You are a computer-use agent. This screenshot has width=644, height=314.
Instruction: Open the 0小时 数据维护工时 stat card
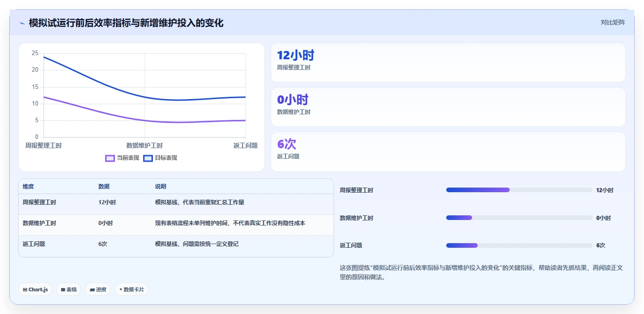click(x=448, y=107)
